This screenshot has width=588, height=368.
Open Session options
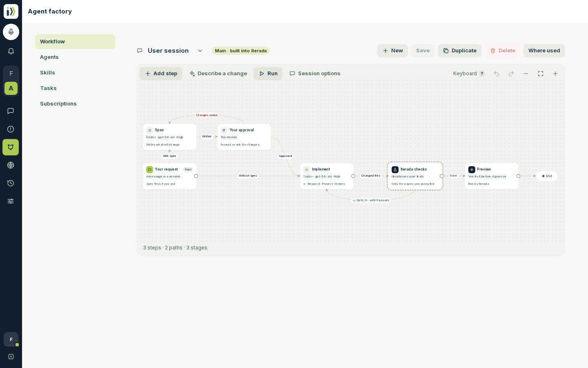click(315, 74)
